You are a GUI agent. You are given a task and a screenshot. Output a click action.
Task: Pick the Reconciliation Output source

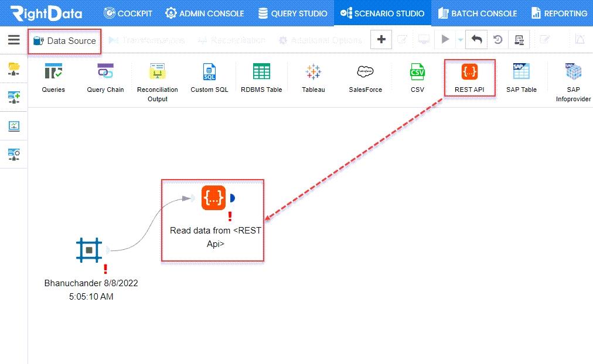click(157, 73)
